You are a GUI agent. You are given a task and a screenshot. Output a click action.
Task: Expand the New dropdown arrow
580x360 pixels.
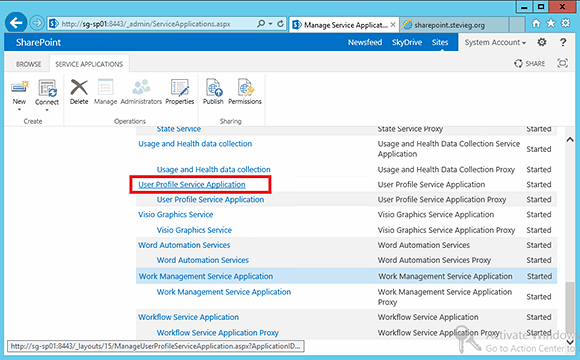point(19,110)
